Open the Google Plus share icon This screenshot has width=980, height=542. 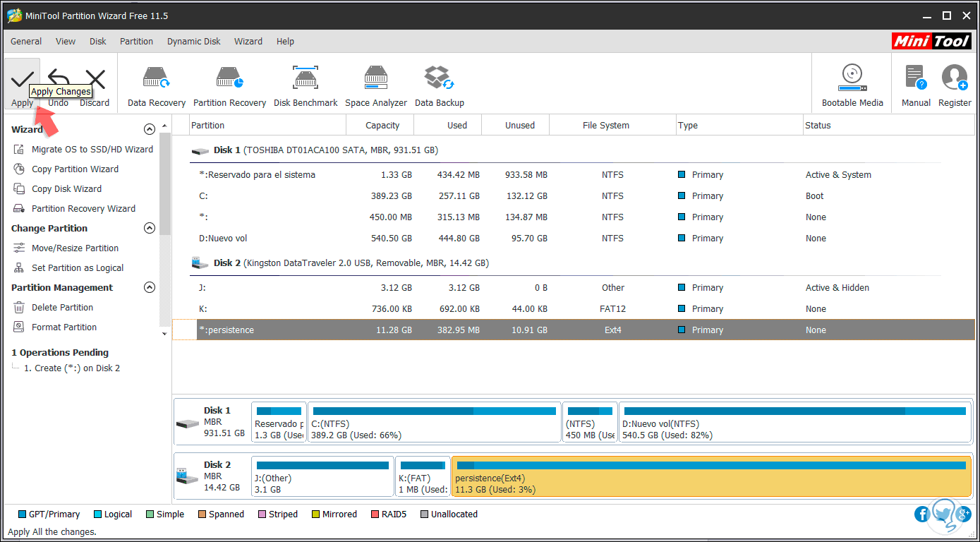(x=964, y=514)
